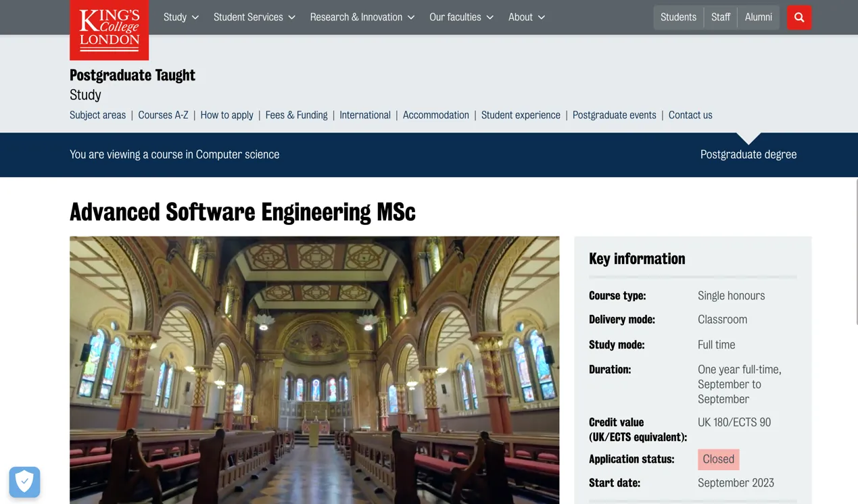The image size is (858, 504).
Task: Click the blue privacy shield icon
Action: (24, 482)
